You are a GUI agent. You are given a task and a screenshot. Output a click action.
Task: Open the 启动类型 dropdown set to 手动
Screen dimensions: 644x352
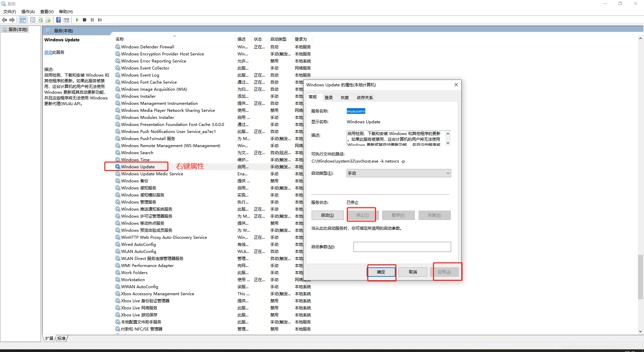click(398, 173)
